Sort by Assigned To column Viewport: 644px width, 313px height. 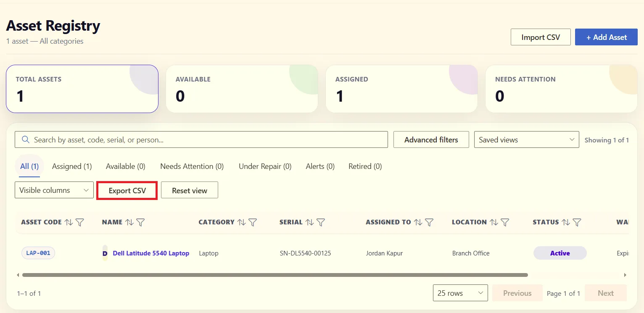tap(418, 222)
